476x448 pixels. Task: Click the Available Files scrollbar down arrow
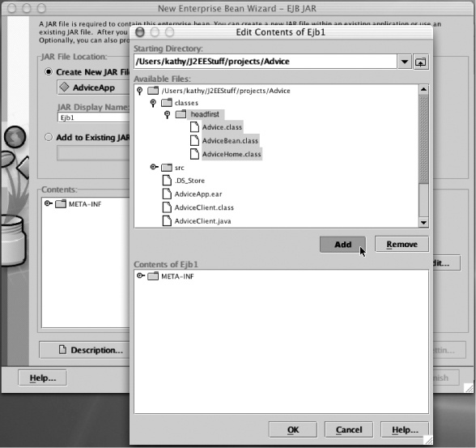[423, 223]
